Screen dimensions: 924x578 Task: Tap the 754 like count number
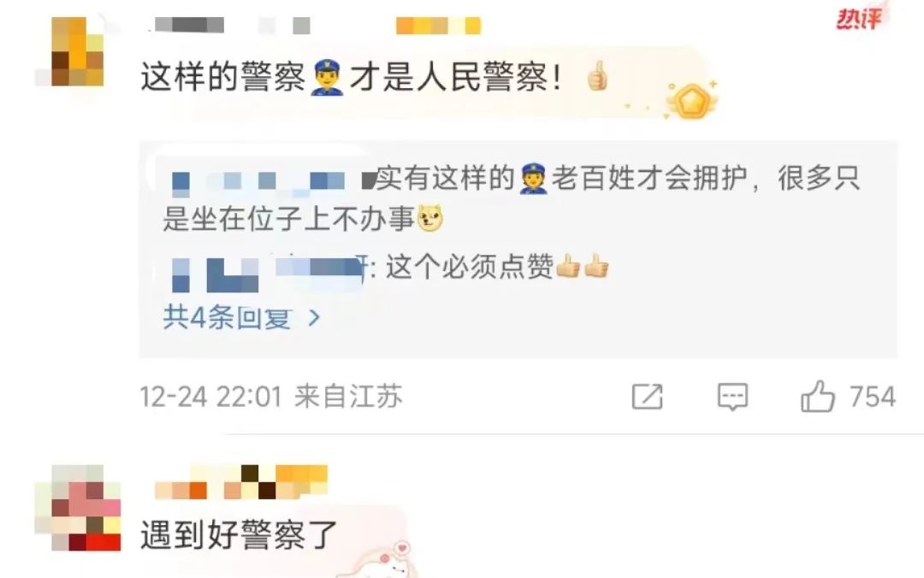[x=873, y=397]
